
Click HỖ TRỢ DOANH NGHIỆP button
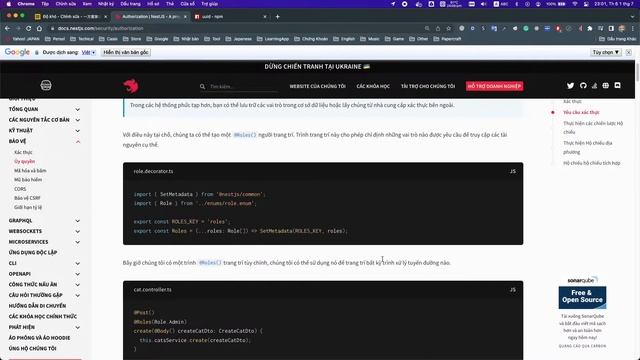pos(494,86)
